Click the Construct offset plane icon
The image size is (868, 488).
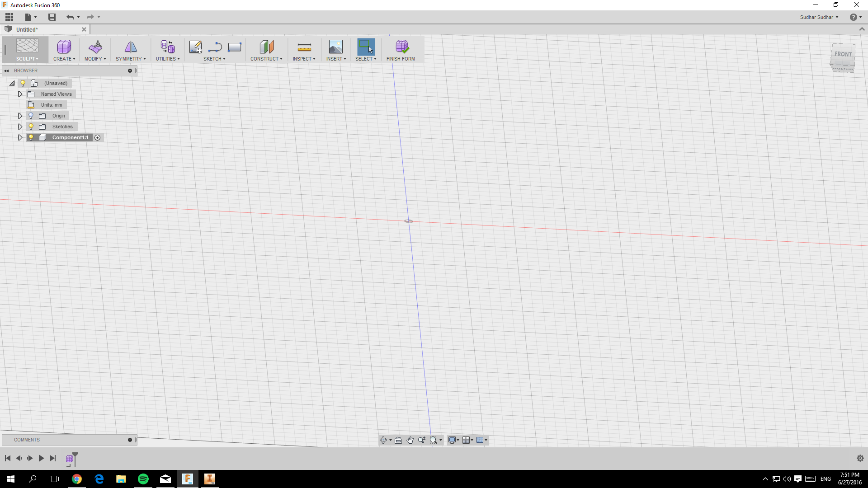pos(267,47)
